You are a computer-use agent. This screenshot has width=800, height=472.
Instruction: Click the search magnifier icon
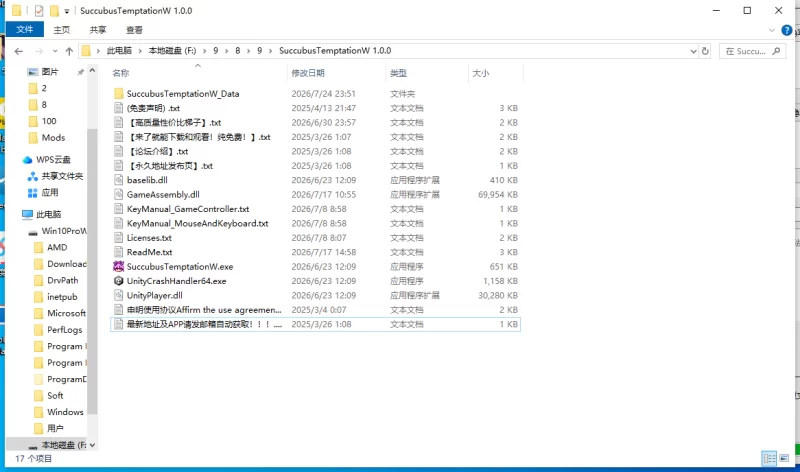[776, 51]
